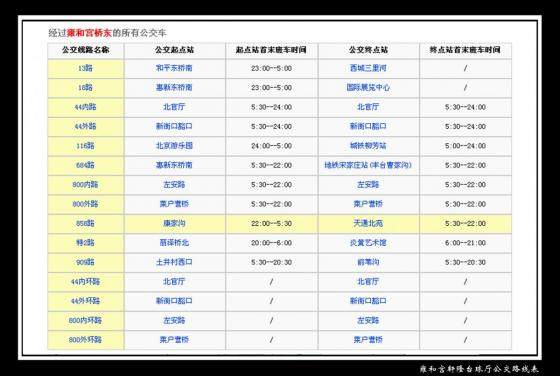Select terminal time 5:00--24:00 in 116路 row
The height and width of the screenshot is (376, 560).
[465, 146]
